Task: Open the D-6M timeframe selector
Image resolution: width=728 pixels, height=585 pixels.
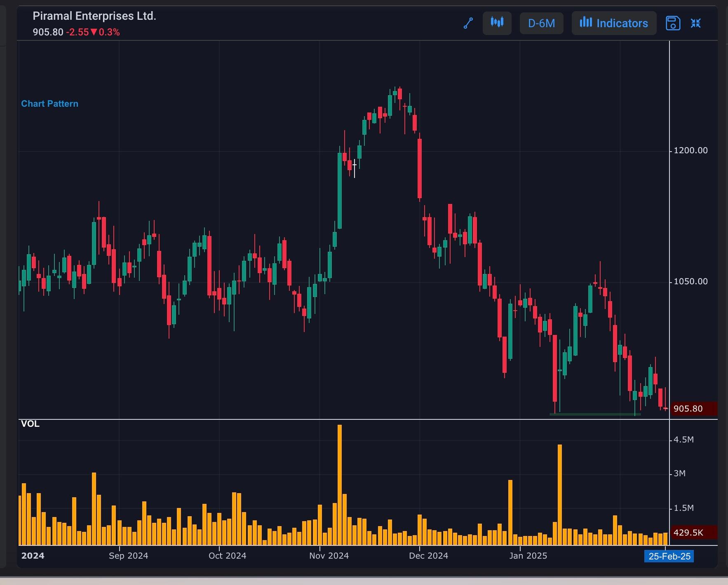Action: coord(542,23)
